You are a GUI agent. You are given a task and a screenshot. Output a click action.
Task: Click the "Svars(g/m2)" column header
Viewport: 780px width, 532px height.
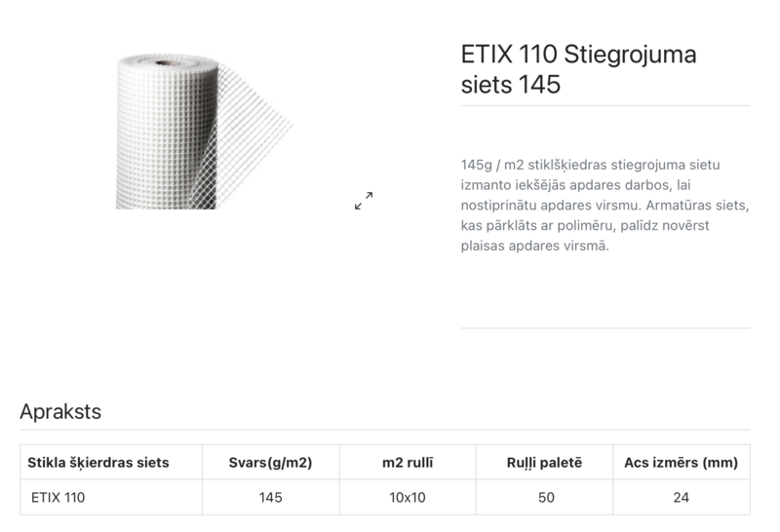point(270,462)
